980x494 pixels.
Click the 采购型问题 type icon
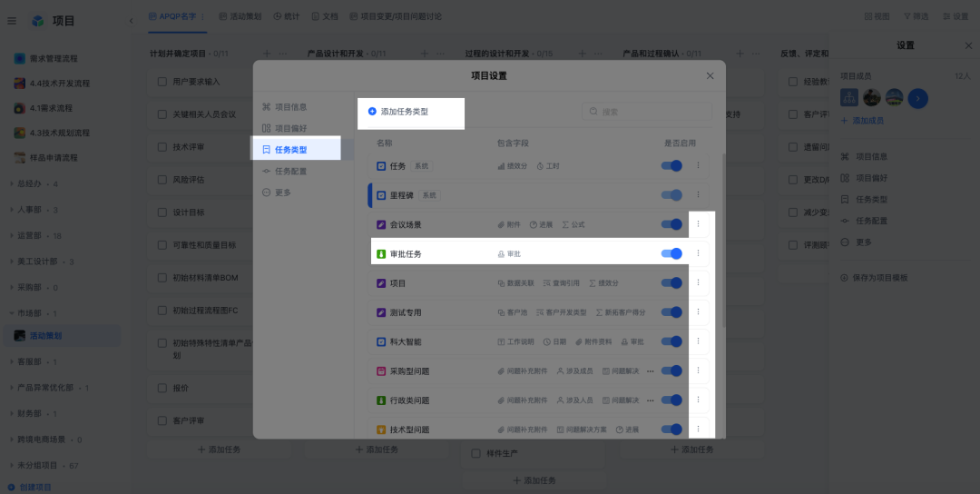tap(381, 370)
